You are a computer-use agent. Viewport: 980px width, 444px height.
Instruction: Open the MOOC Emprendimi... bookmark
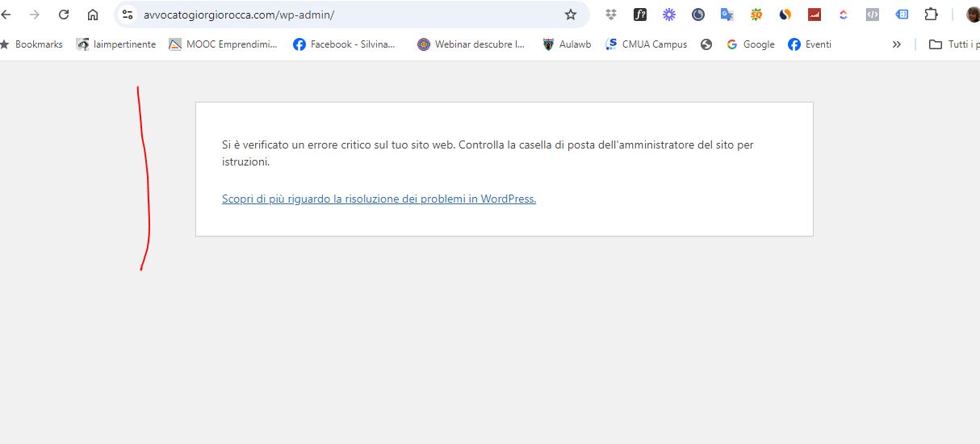coord(223,44)
